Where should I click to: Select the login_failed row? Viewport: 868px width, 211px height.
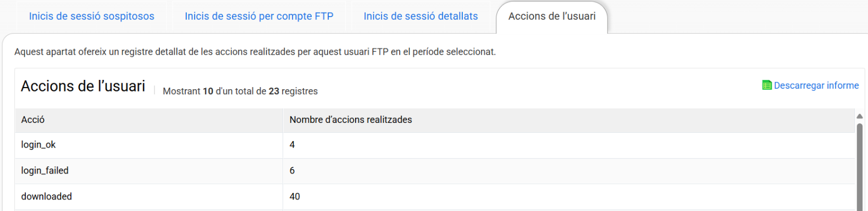click(x=435, y=171)
